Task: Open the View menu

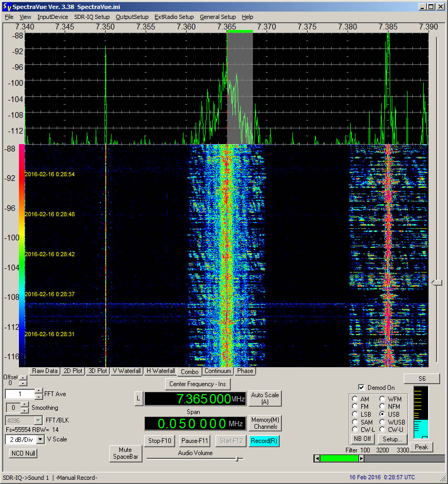Action: coord(25,17)
